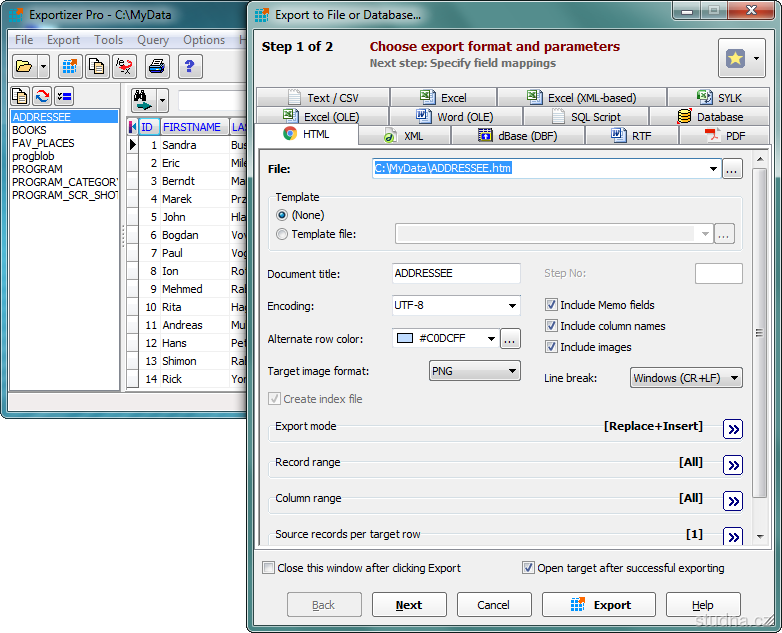Click the Cancel button

click(493, 605)
